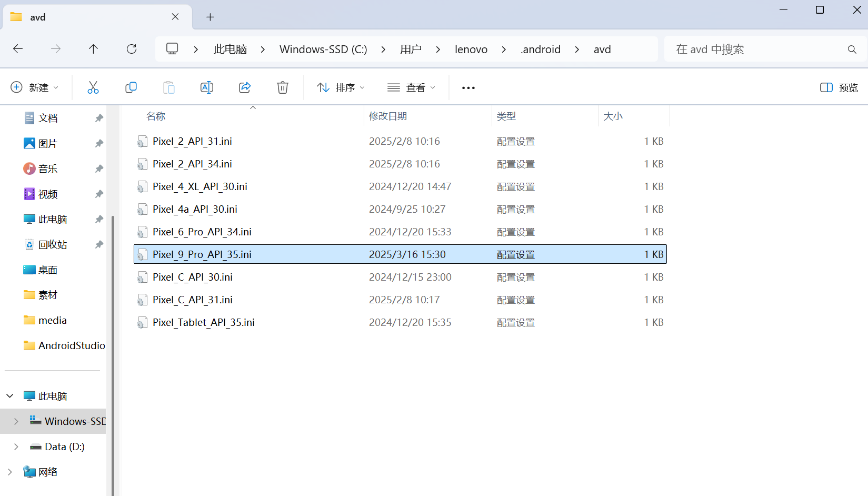Click 用户 in the address breadcrumb
Viewport: 868px width, 496px height.
[411, 49]
